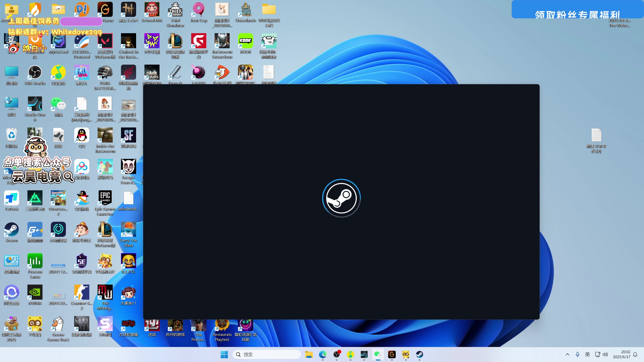Open the Beat Cop desktop shortcut

(x=199, y=12)
